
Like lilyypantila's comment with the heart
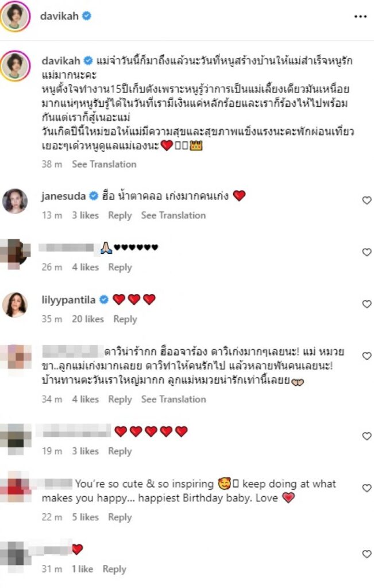click(x=367, y=304)
